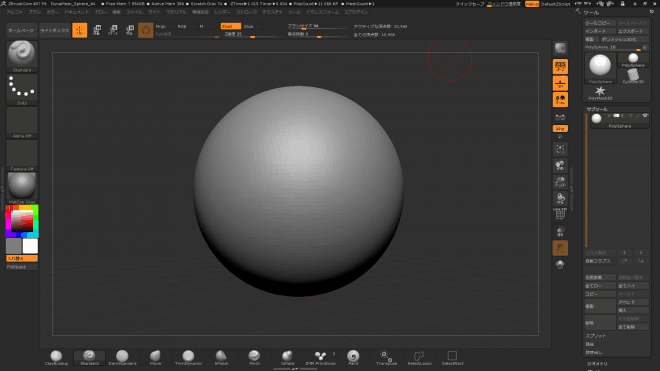Click the Move gizmo mode icon
Viewport: 660px width, 371px height.
pos(97,30)
